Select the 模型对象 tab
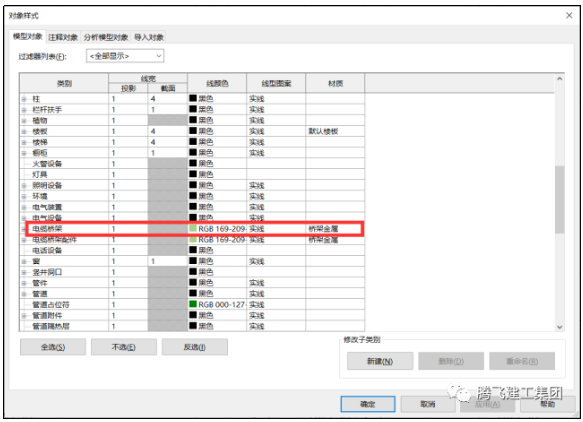This screenshot has width=583, height=422. (x=28, y=36)
